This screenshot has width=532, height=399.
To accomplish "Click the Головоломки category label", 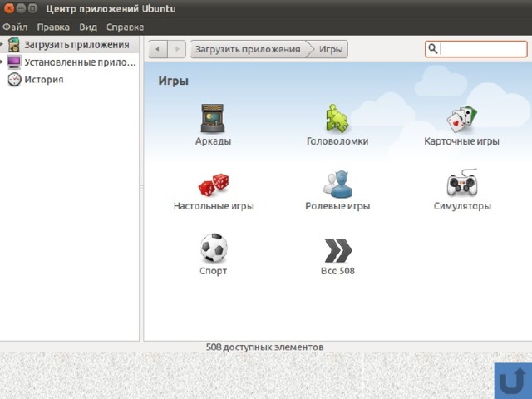I will point(337,141).
